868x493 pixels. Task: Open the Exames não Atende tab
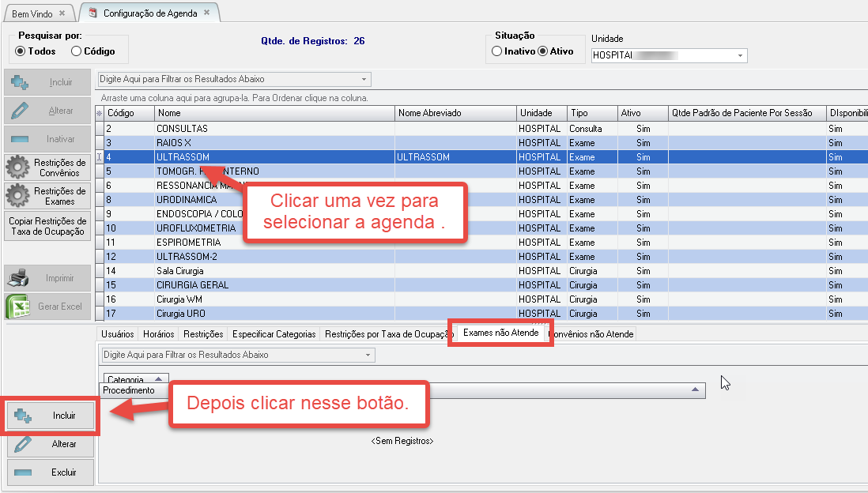pyautogui.click(x=500, y=333)
